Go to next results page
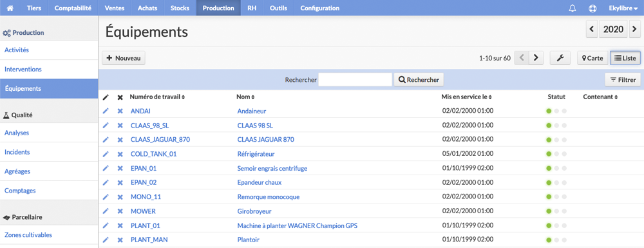The width and height of the screenshot is (644, 248). (x=536, y=59)
